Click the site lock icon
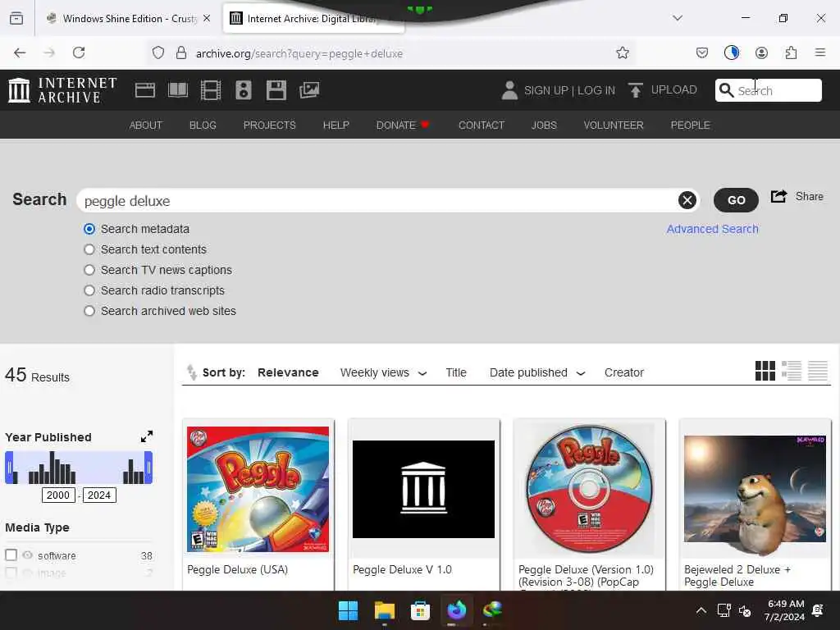This screenshot has height=630, width=840. 181,52
